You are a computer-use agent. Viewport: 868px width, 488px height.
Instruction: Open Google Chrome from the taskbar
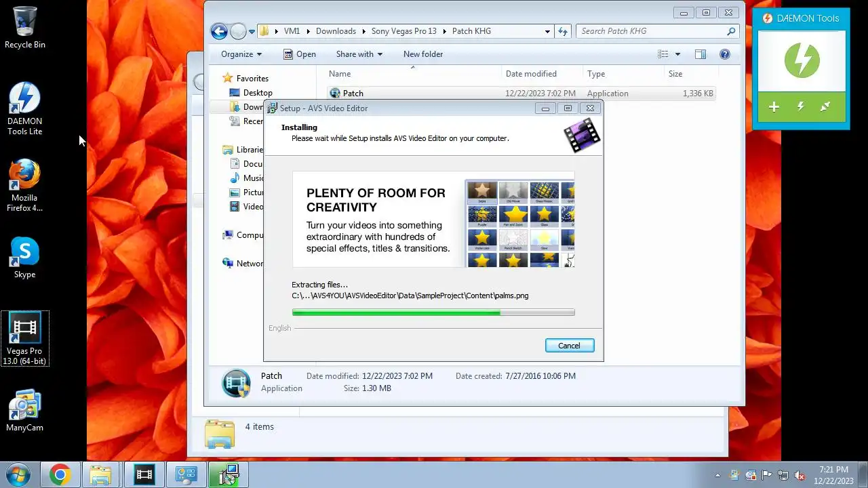click(x=60, y=475)
